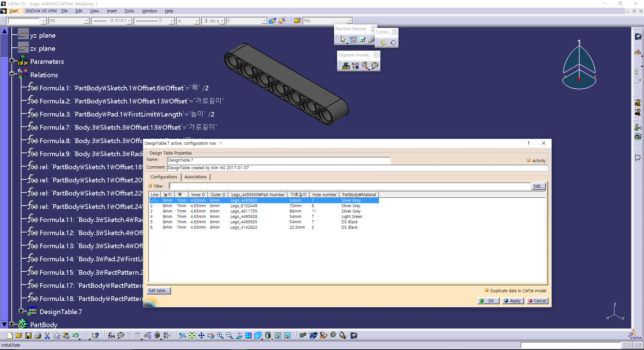Open the layer 0 dropdown

click(264, 21)
